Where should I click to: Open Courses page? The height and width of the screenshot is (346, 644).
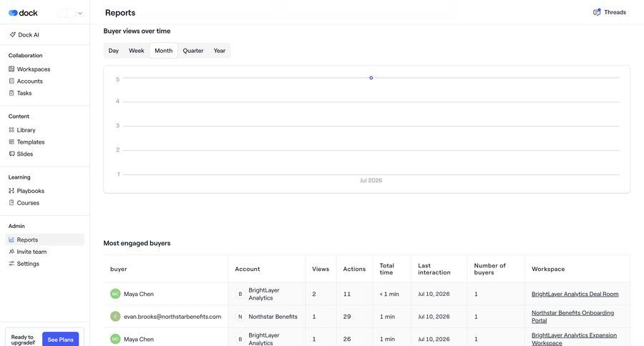pos(45,202)
